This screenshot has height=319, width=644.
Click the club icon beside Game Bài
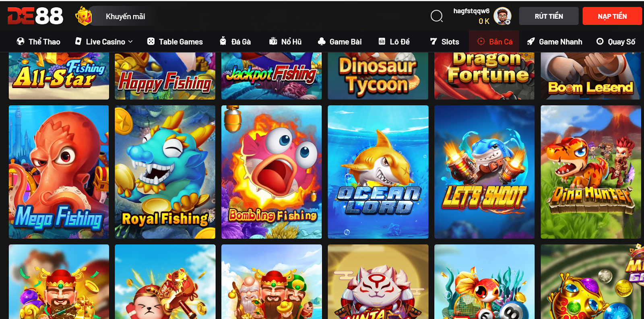pyautogui.click(x=322, y=41)
